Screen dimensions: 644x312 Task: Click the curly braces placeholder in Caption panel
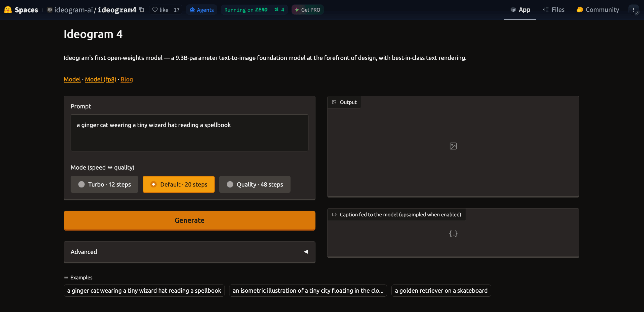[453, 233]
